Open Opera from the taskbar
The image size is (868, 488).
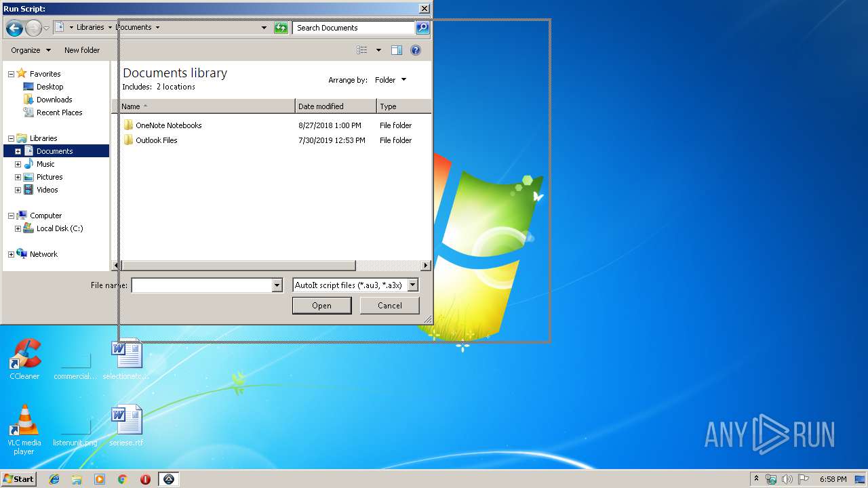[x=145, y=479]
